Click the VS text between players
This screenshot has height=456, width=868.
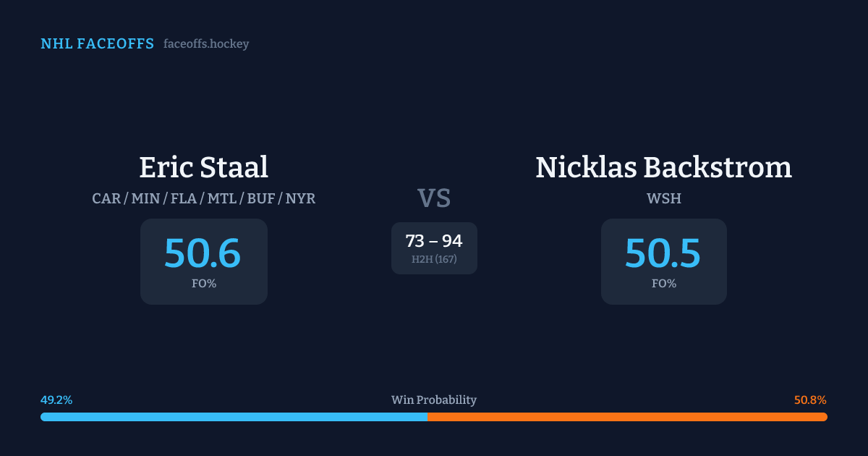[434, 198]
